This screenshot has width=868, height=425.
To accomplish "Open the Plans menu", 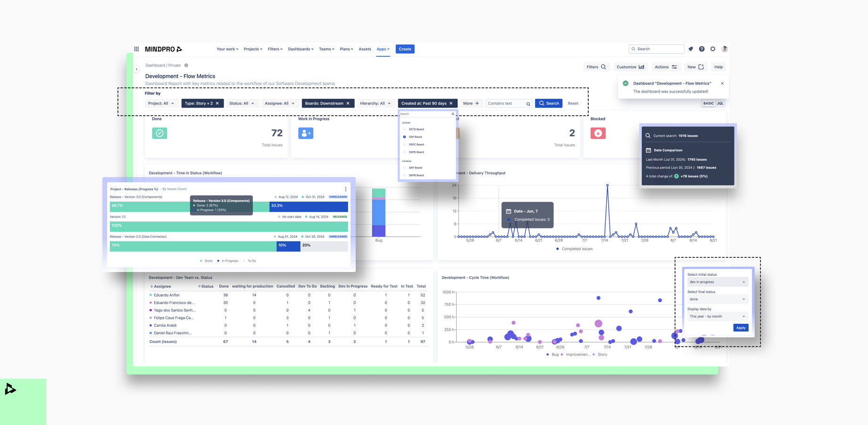I will (x=346, y=49).
